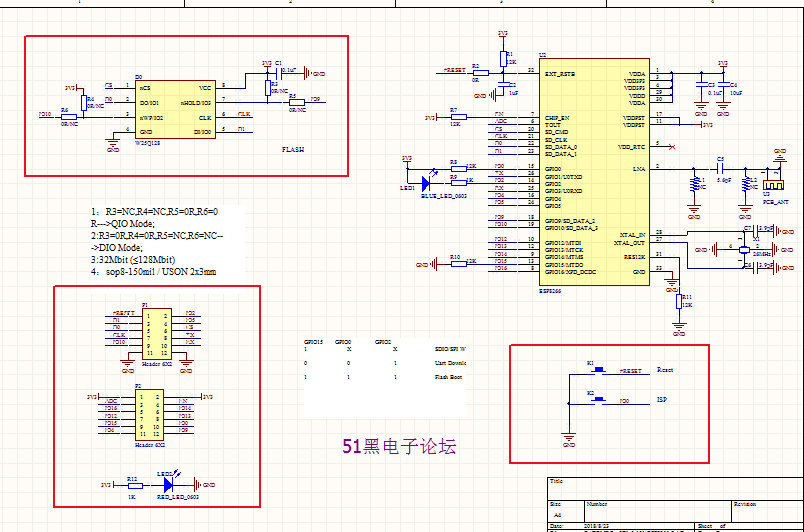Click the Revision field in the title block
804x532 pixels.
tap(767, 511)
